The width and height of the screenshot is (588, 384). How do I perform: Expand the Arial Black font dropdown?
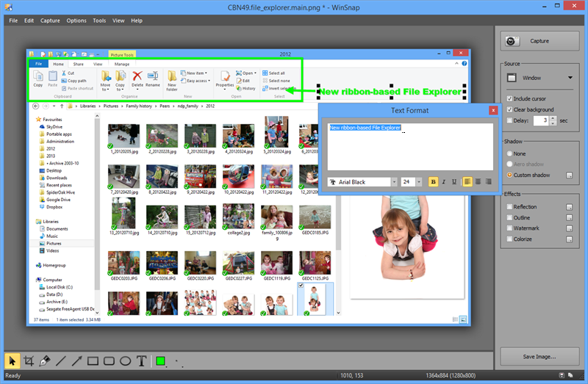[x=394, y=181]
